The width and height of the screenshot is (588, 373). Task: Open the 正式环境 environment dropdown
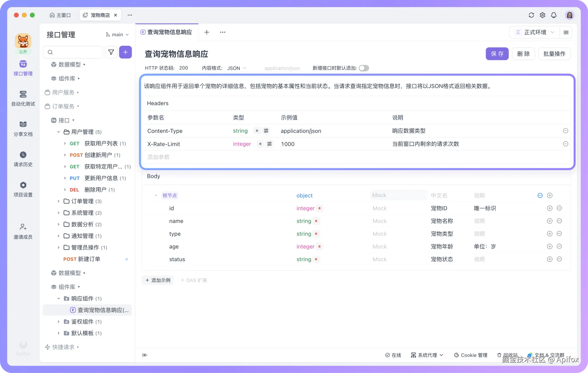coord(537,32)
